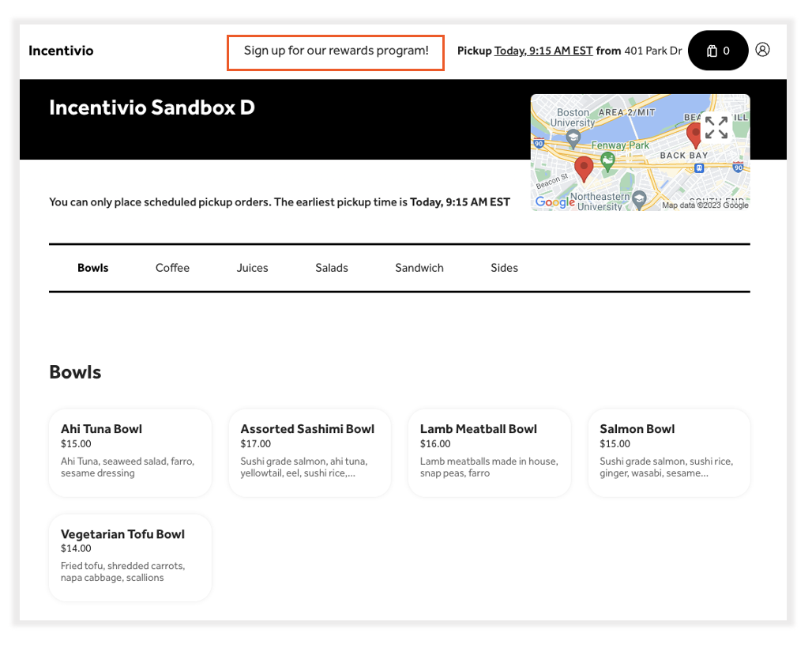View the Sides category
Viewport: 812px width, 648px height.
504,268
